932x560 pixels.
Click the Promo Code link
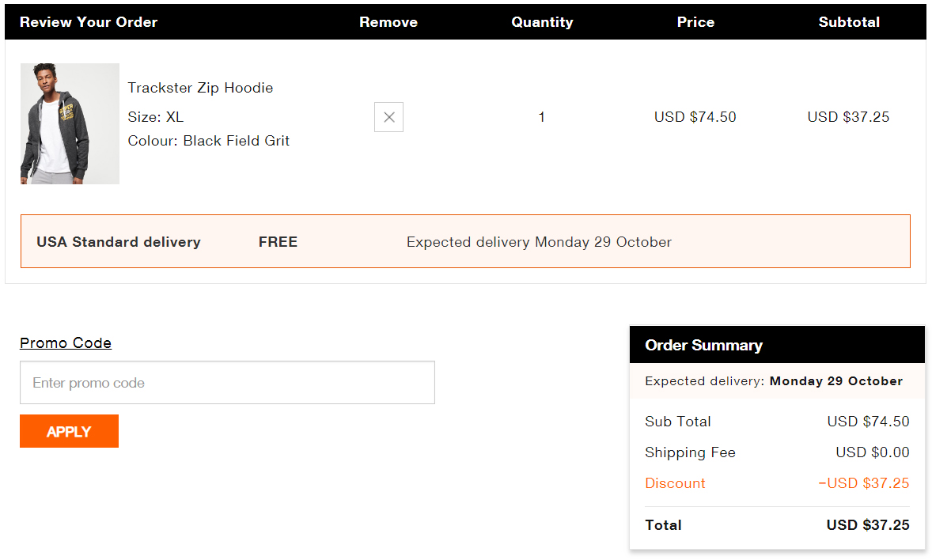[66, 342]
